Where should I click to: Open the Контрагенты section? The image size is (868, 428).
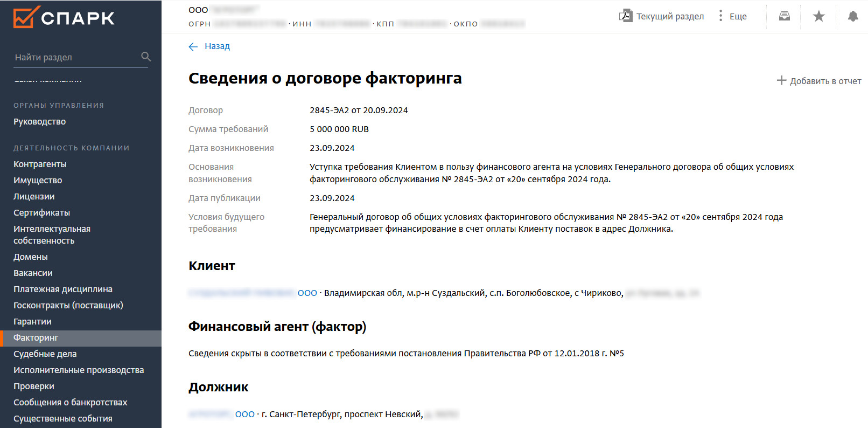tap(40, 164)
